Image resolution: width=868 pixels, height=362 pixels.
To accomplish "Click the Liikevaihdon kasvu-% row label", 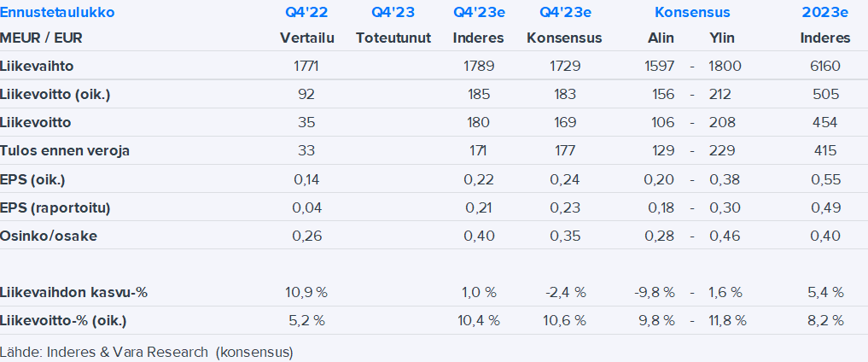I will pyautogui.click(x=74, y=292).
